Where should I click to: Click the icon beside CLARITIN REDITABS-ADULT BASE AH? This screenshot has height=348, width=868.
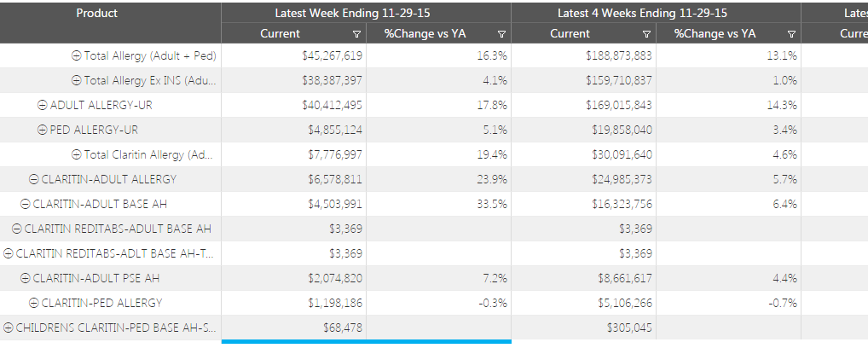pyautogui.click(x=17, y=229)
